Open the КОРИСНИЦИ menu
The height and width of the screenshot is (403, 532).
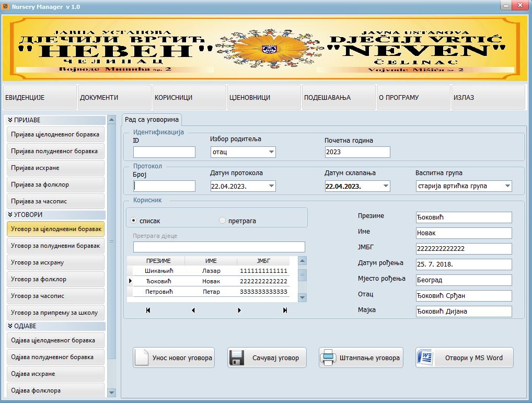click(189, 97)
